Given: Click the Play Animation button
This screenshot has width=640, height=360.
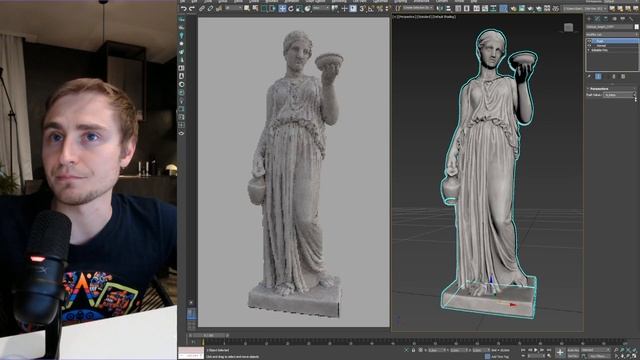Looking at the screenshot, I should tap(536, 350).
